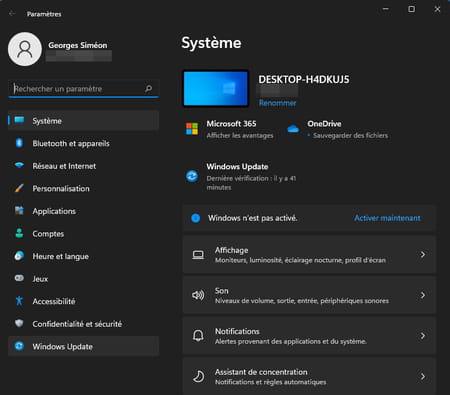Screen dimensions: 450x395
Task: Open Assistant de concentration chevron
Action: point(423,376)
